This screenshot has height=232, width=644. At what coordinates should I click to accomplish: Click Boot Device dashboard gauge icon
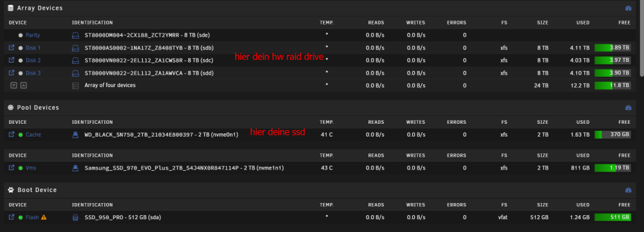click(x=628, y=190)
